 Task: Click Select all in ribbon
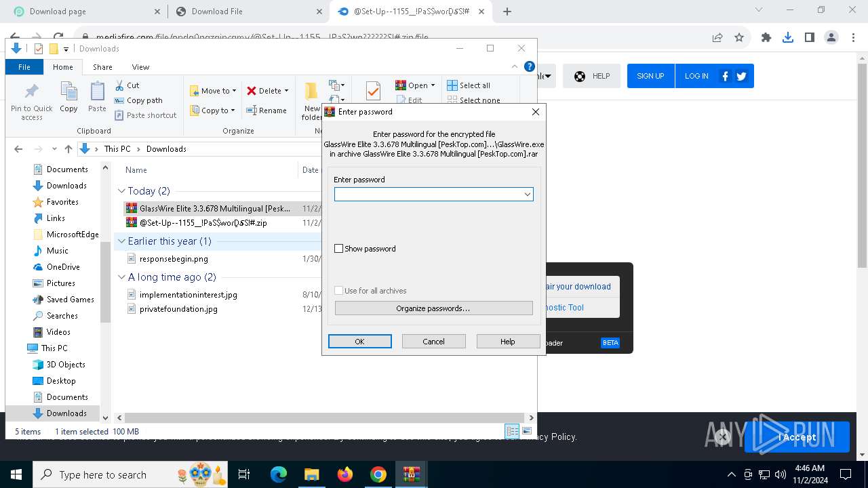pyautogui.click(x=469, y=85)
